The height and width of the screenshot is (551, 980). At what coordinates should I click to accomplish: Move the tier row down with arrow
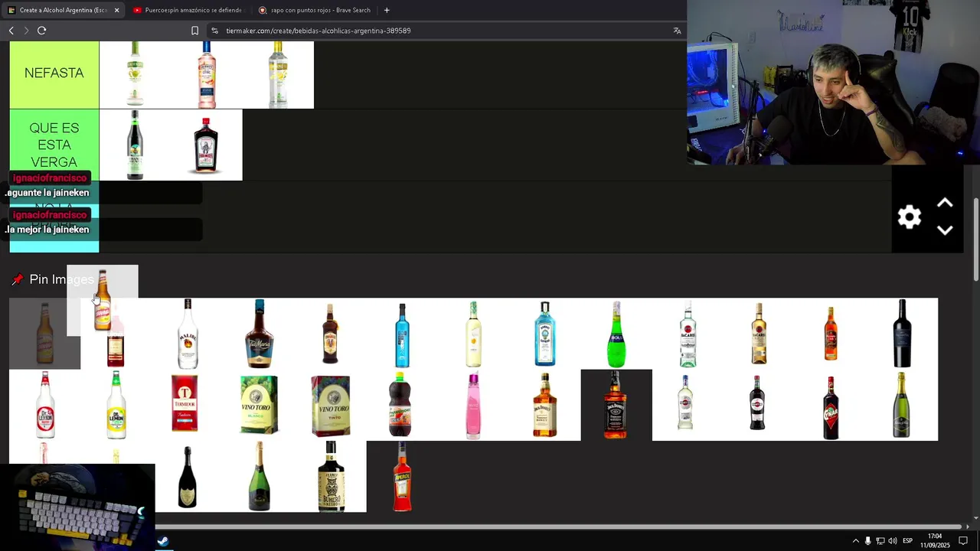click(x=945, y=230)
